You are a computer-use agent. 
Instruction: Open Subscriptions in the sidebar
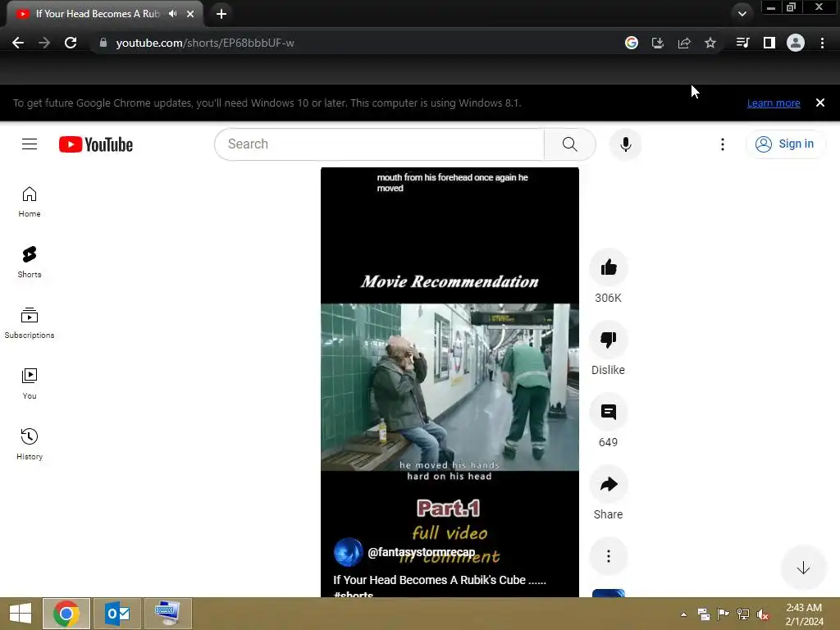30,323
